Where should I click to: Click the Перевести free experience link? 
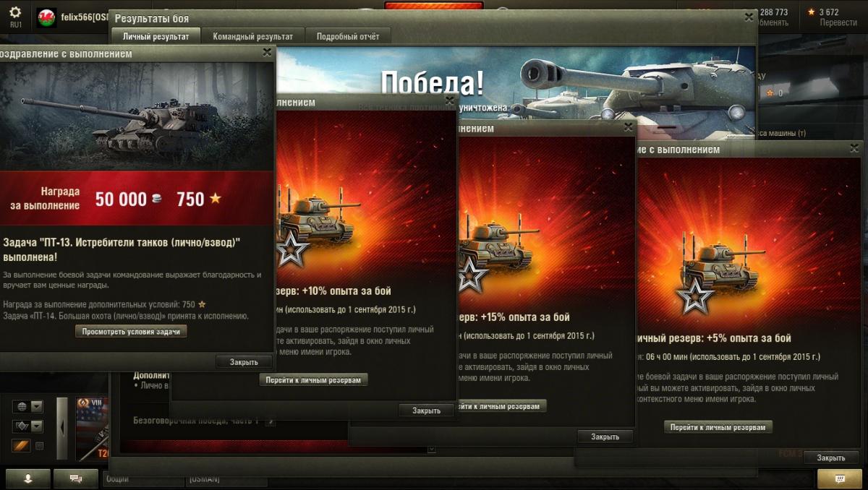coord(838,22)
